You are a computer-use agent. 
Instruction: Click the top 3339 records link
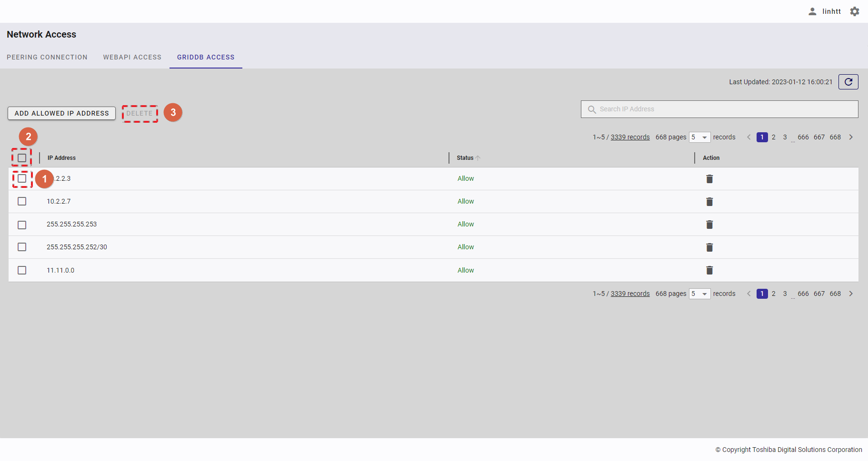630,137
